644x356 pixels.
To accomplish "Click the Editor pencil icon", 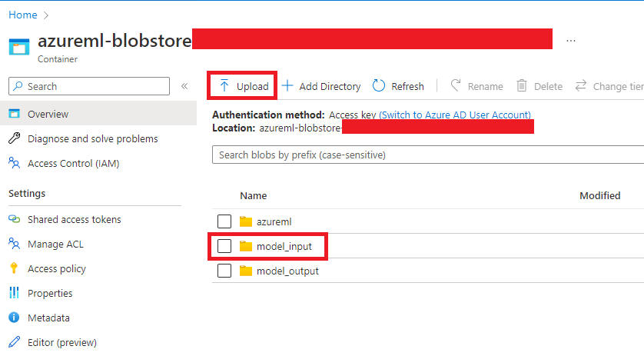I will [x=15, y=341].
